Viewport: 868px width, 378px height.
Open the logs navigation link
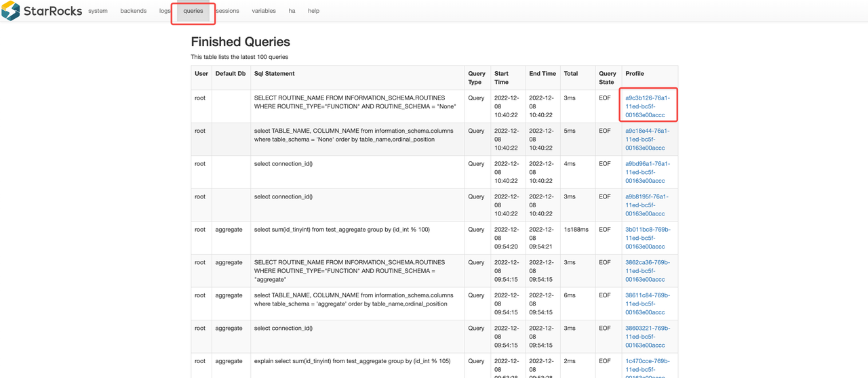[165, 11]
